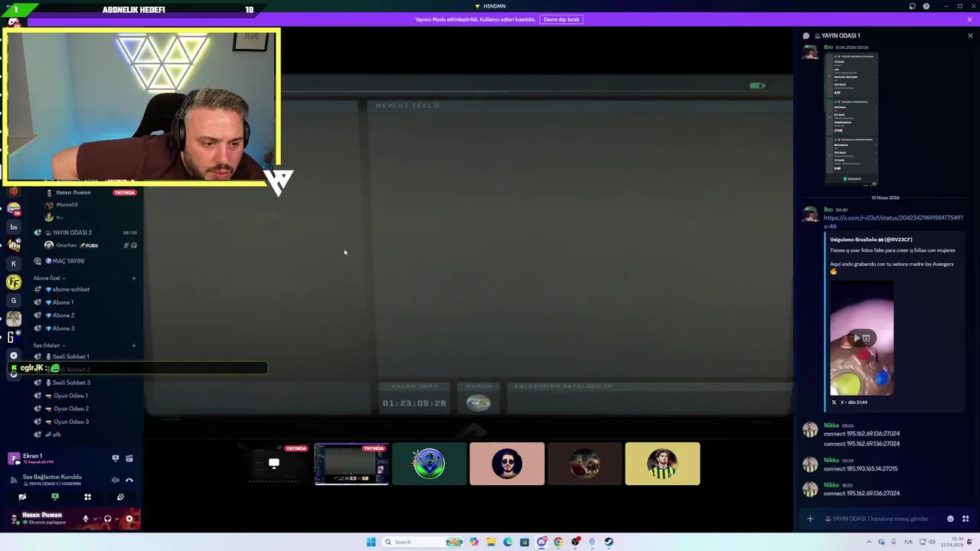Toggle noise suppression waveform icon

116,480
